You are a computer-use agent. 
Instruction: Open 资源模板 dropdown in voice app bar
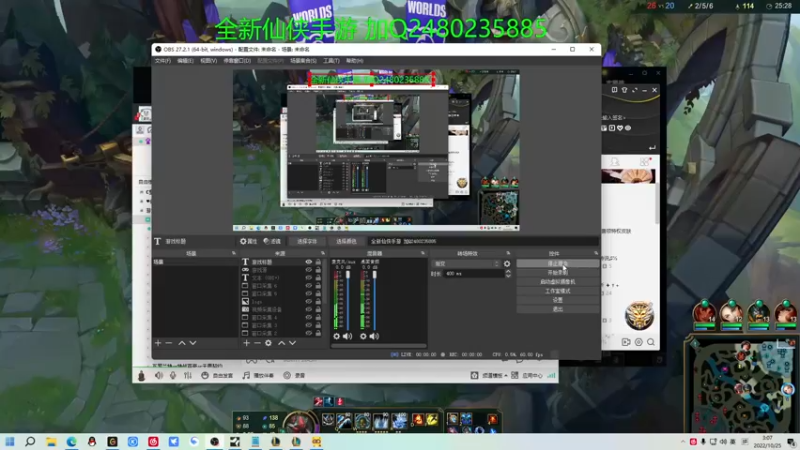point(489,376)
